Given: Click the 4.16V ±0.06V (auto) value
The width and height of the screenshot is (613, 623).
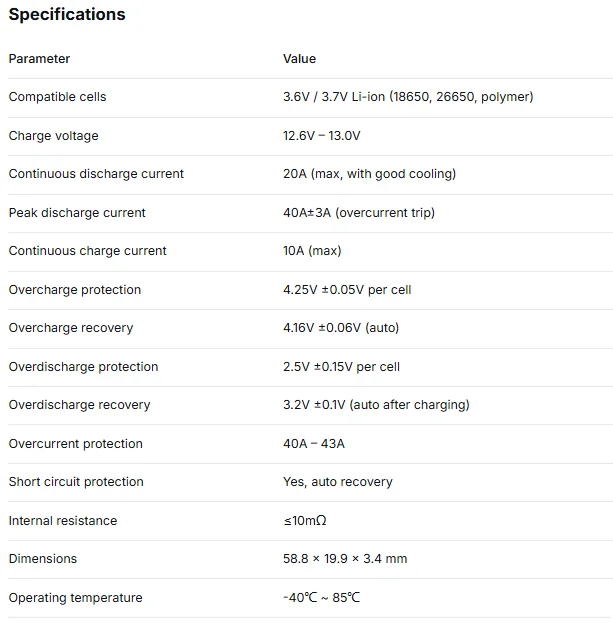Looking at the screenshot, I should [x=341, y=328].
